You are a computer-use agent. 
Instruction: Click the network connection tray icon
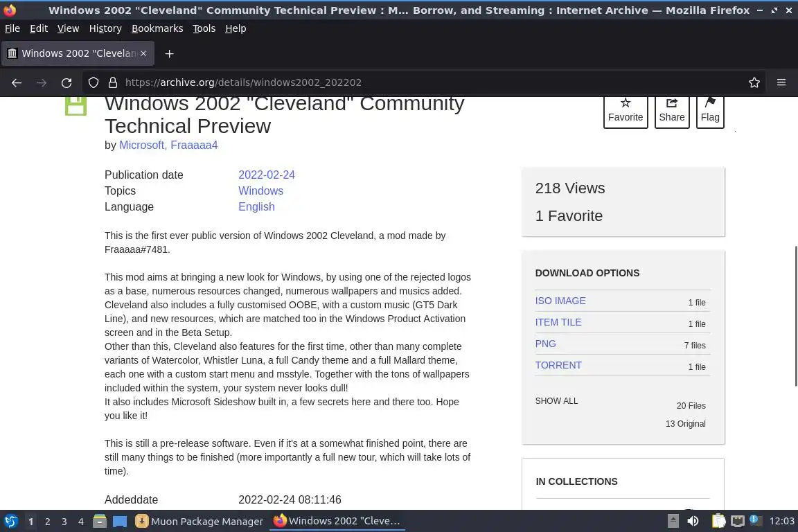point(738,522)
